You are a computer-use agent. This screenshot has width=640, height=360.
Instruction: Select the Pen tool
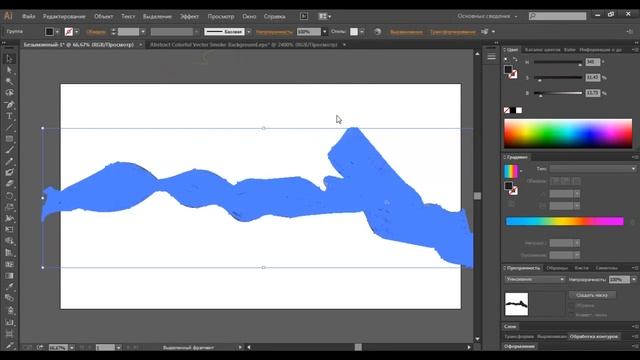click(9, 105)
